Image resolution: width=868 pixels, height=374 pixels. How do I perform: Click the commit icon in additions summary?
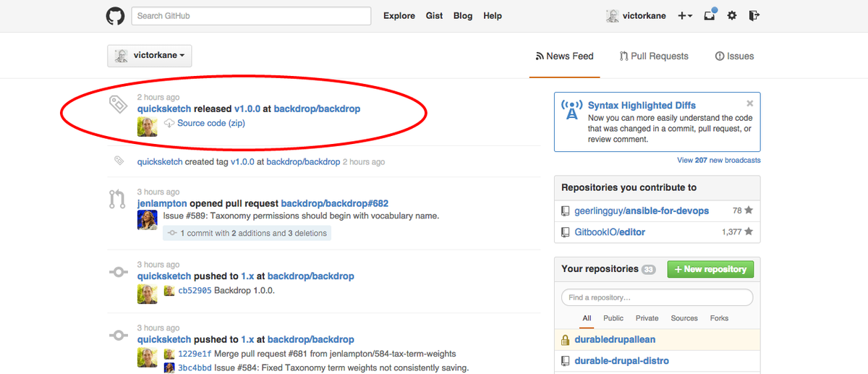coord(171,234)
